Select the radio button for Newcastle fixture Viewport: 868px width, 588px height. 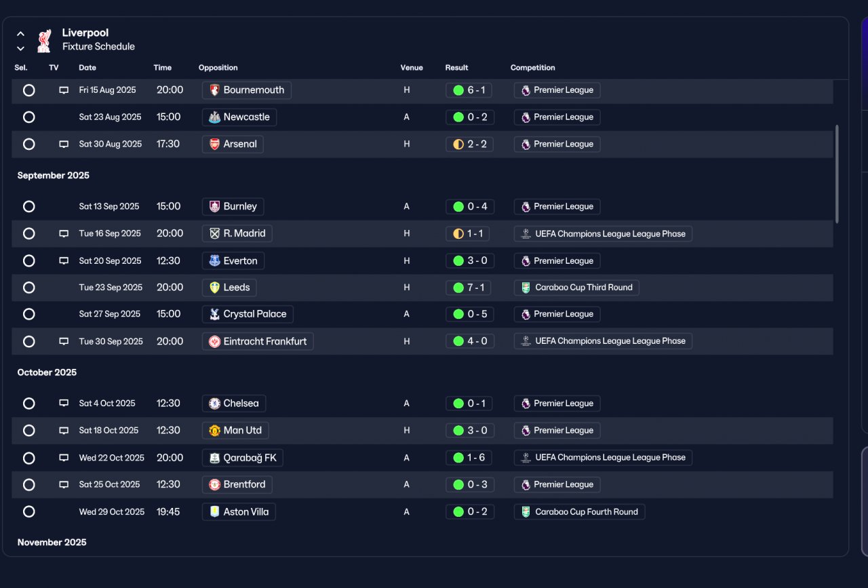pos(28,117)
